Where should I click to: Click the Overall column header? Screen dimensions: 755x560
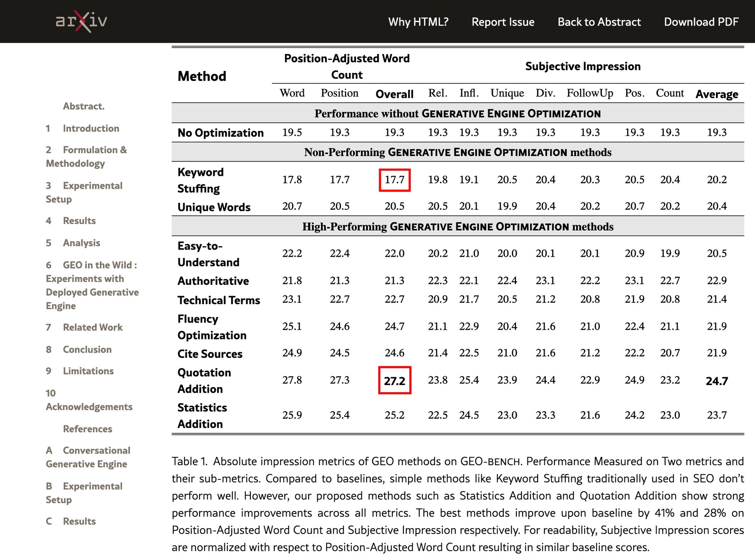click(x=394, y=94)
